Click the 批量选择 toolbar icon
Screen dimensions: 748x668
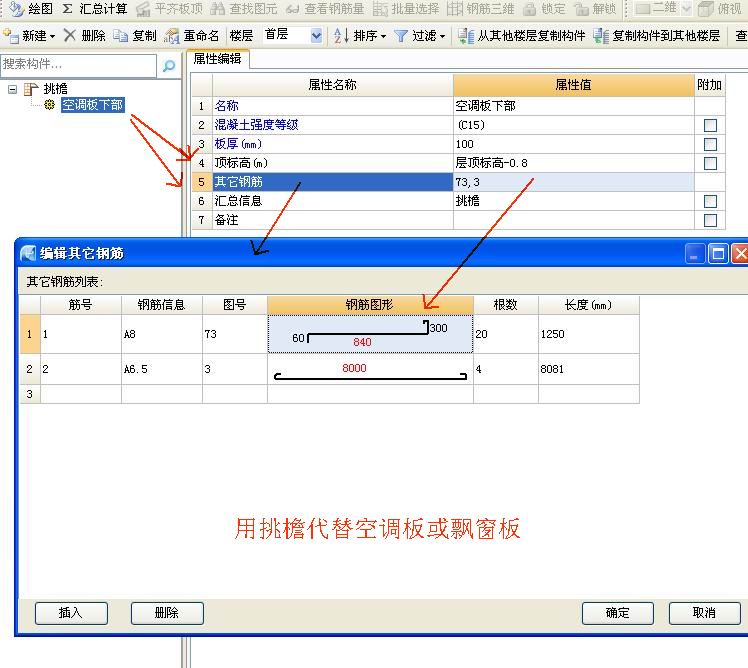pos(380,9)
